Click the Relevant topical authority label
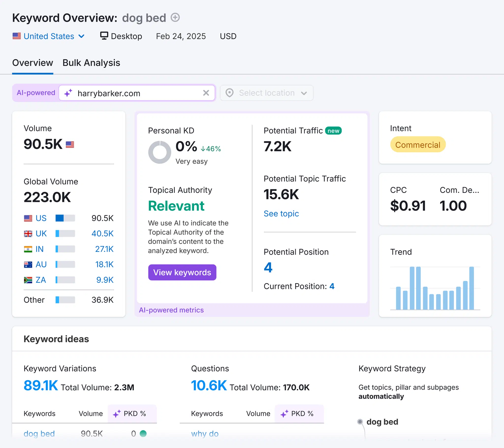504x448 pixels. coord(176,206)
